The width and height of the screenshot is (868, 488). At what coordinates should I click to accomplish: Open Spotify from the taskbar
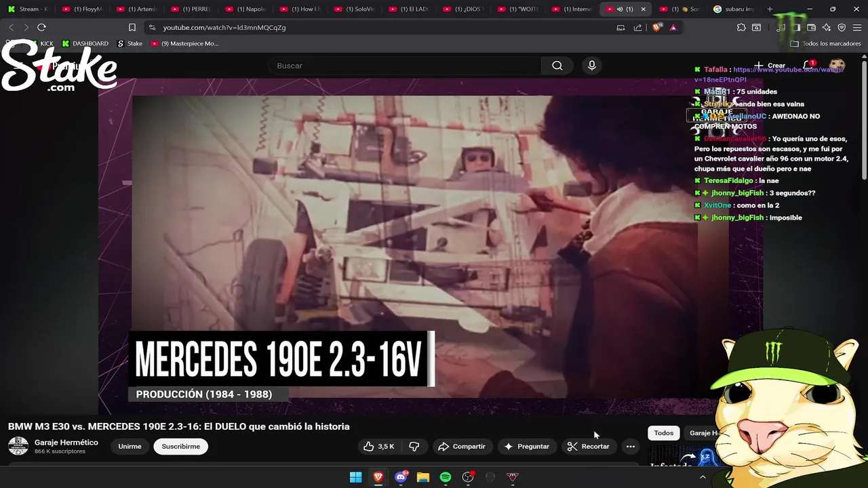coord(446,477)
